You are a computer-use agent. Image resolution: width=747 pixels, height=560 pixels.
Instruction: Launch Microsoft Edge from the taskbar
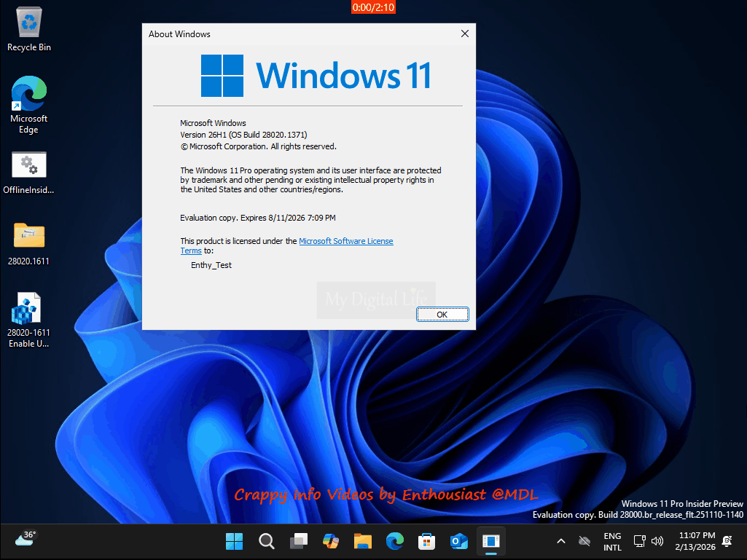(395, 541)
